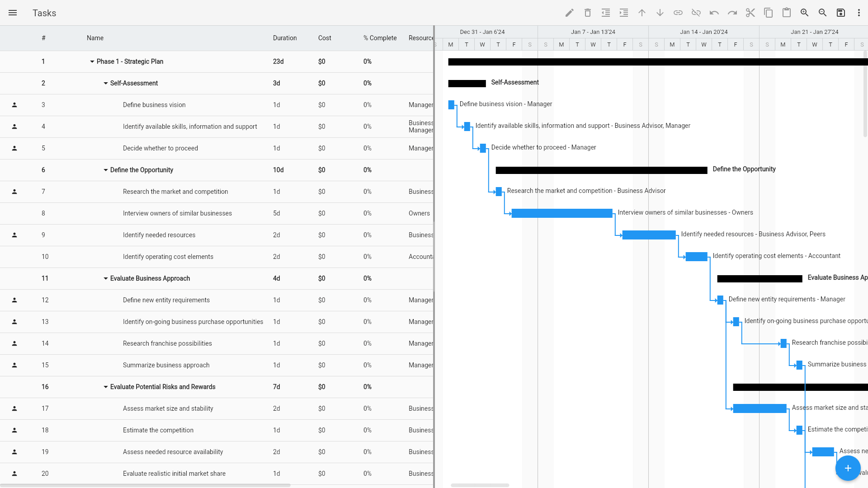868x488 pixels.
Task: Click the Jan 7 - Jan 13'24 week header
Action: (593, 32)
